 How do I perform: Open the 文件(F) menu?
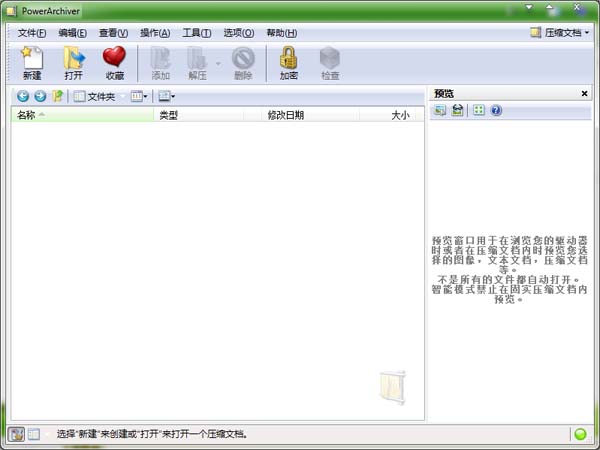32,33
